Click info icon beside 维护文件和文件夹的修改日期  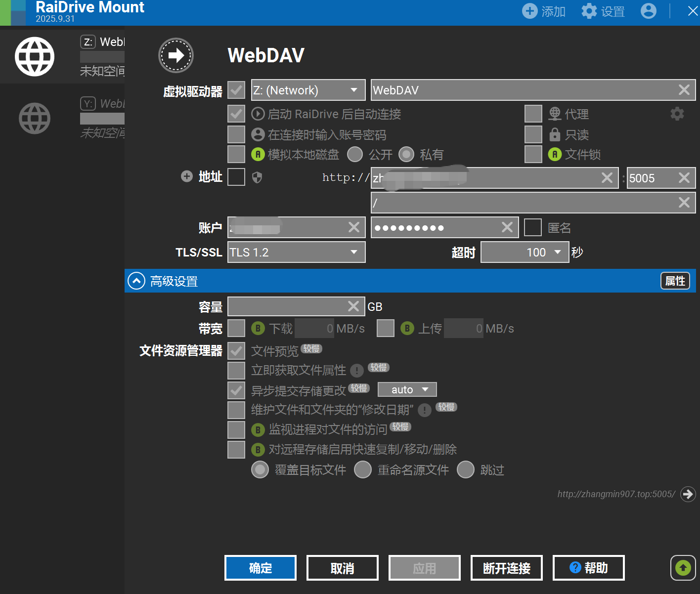425,410
